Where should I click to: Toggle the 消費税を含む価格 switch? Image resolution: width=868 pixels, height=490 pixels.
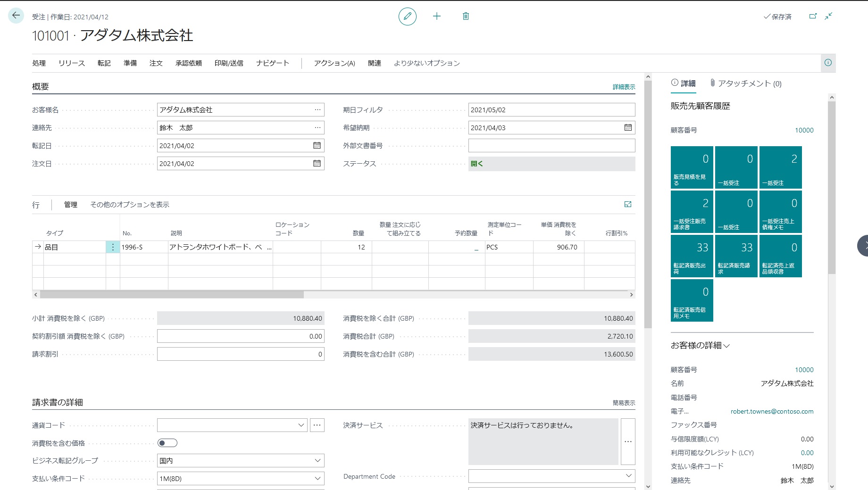pos(167,443)
